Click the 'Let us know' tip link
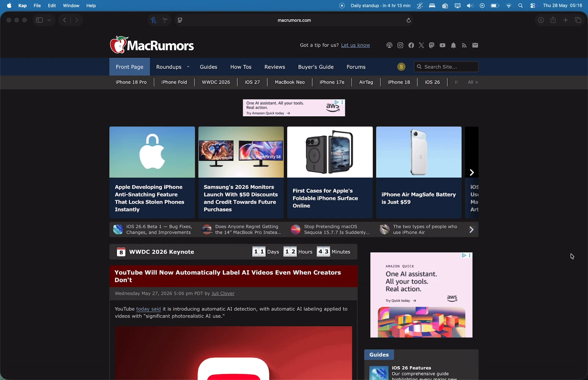The width and height of the screenshot is (588, 380). tap(355, 45)
